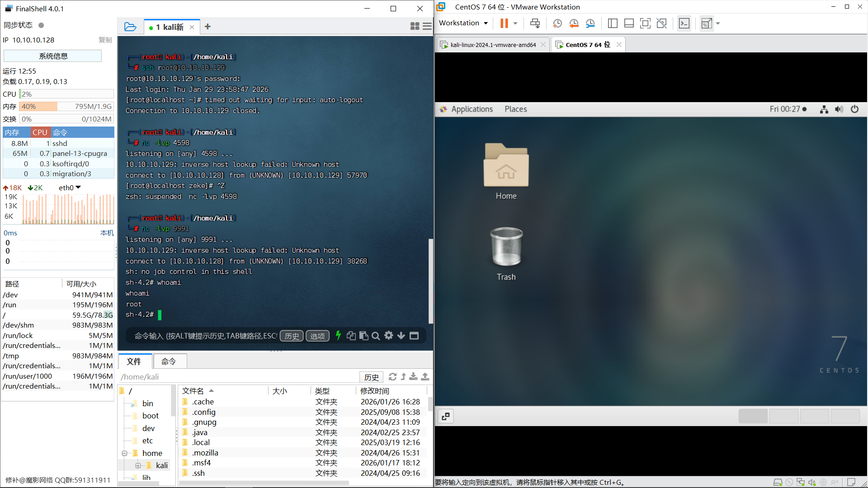This screenshot has height=488, width=868.
Task: Enter VMware full screen mode
Action: (645, 23)
